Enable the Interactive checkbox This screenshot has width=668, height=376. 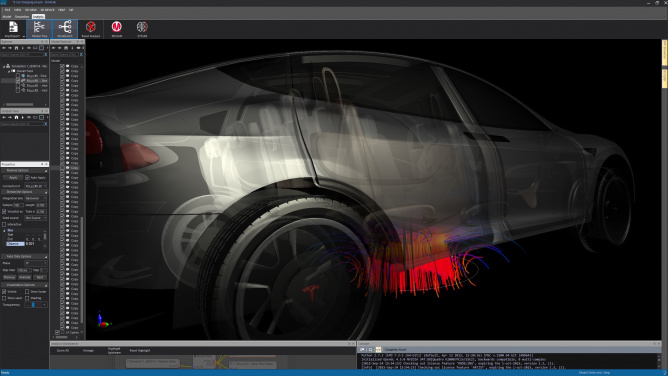[x=4, y=224]
